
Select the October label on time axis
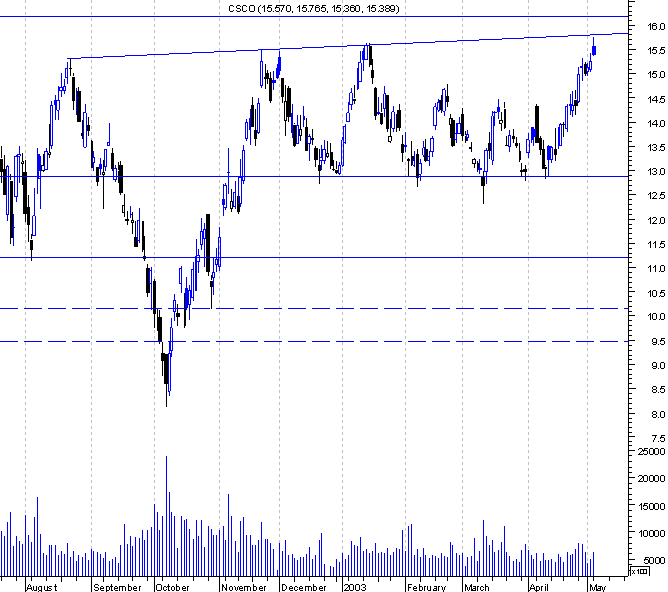[172, 587]
